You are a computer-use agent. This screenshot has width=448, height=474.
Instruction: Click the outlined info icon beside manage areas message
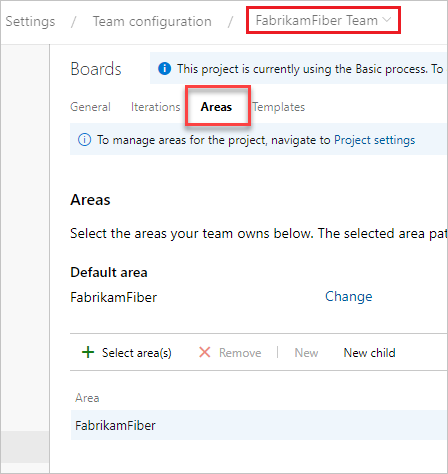(84, 139)
